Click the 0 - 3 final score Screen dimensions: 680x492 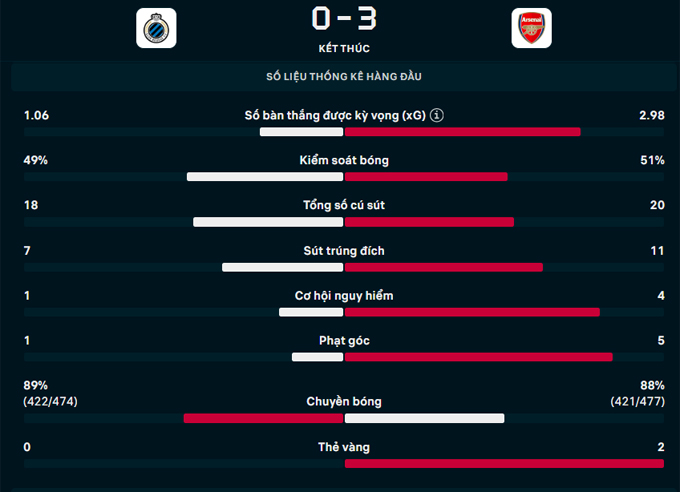[343, 18]
